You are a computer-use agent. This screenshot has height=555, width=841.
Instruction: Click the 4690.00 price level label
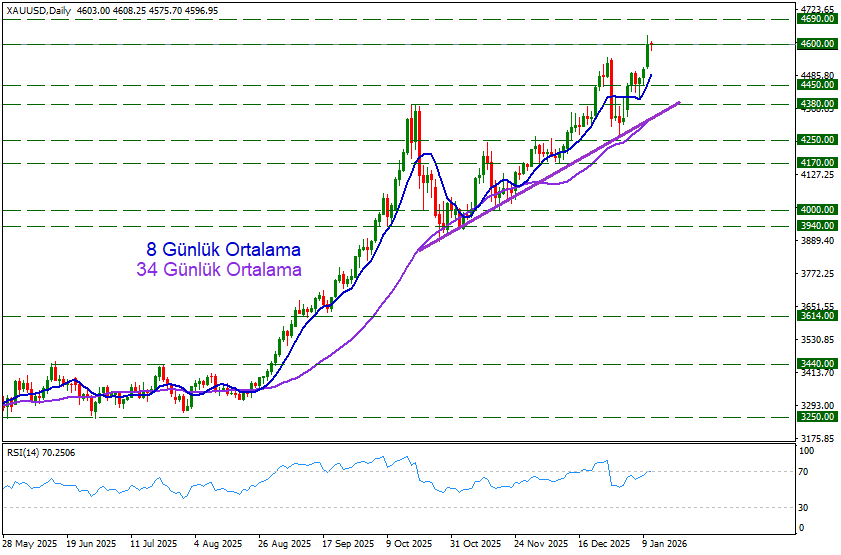(x=817, y=19)
